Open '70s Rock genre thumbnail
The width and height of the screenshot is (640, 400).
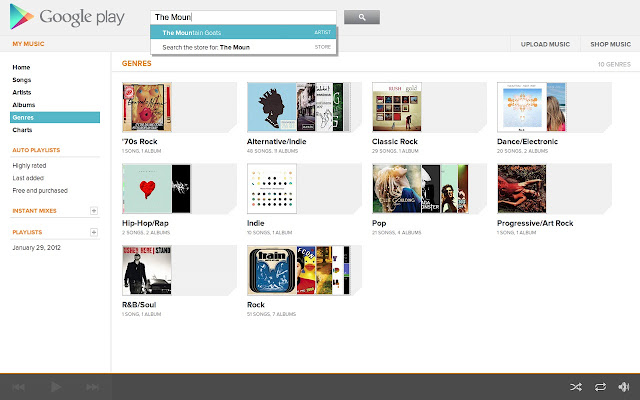coord(147,107)
